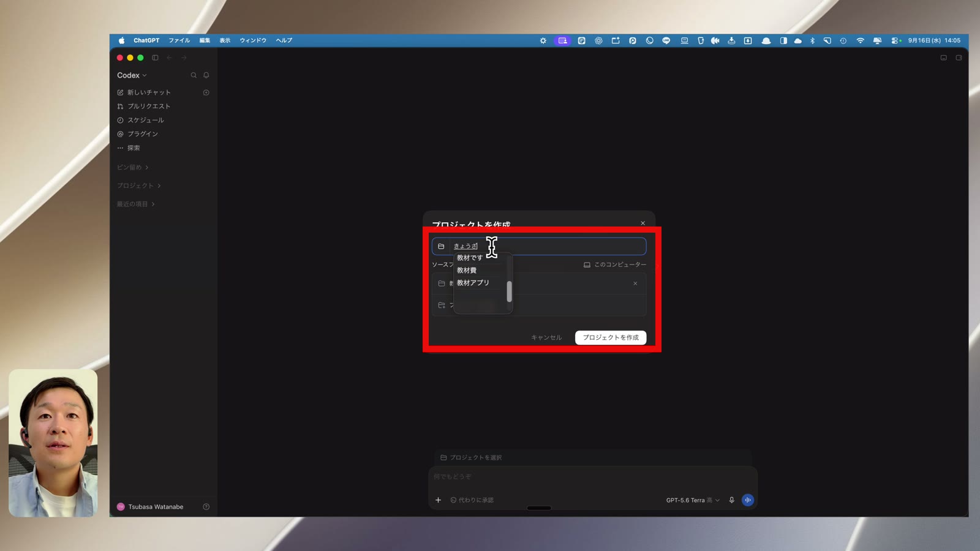Screen dimensions: 980x551
Task: Click plus icon beside 新しいチャット
Action: pyautogui.click(x=206, y=92)
